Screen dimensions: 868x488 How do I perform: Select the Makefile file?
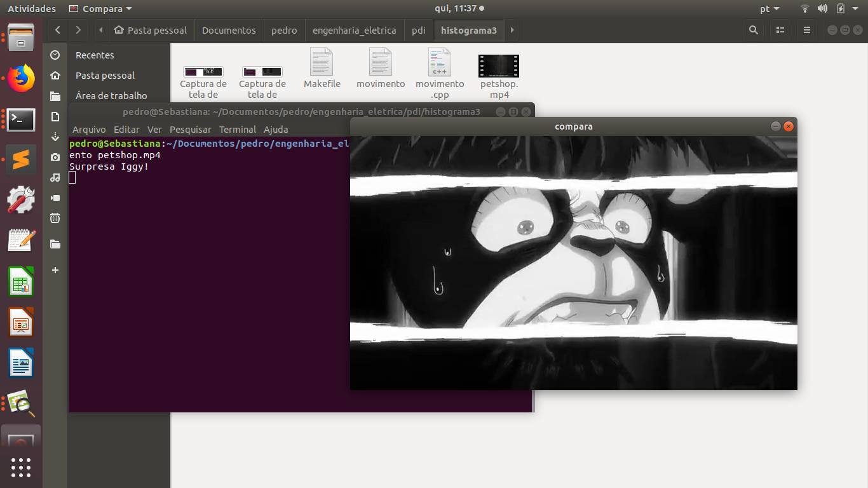click(322, 68)
